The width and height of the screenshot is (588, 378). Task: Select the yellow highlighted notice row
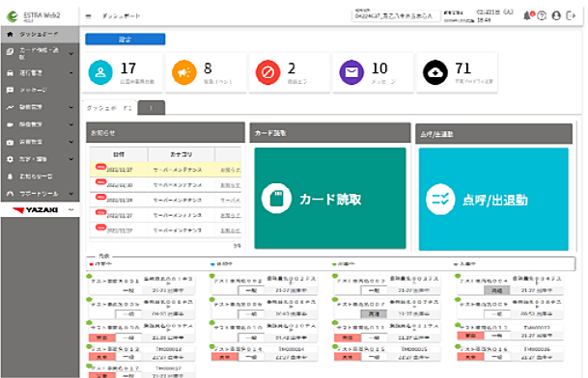pos(165,170)
